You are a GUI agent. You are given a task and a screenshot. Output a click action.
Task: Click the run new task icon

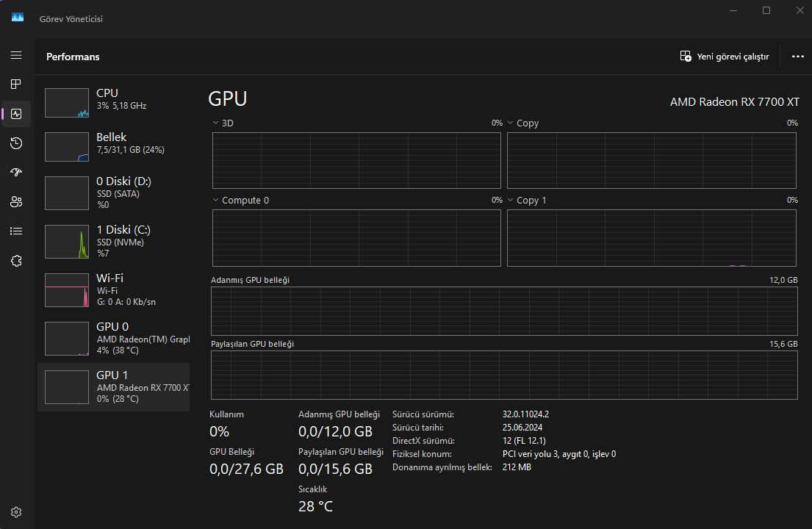point(685,57)
